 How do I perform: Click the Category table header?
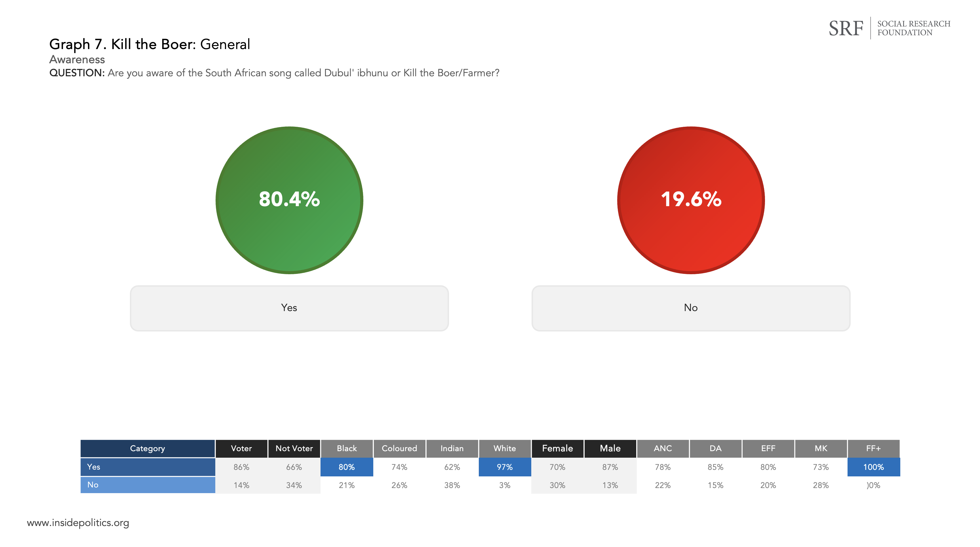147,449
